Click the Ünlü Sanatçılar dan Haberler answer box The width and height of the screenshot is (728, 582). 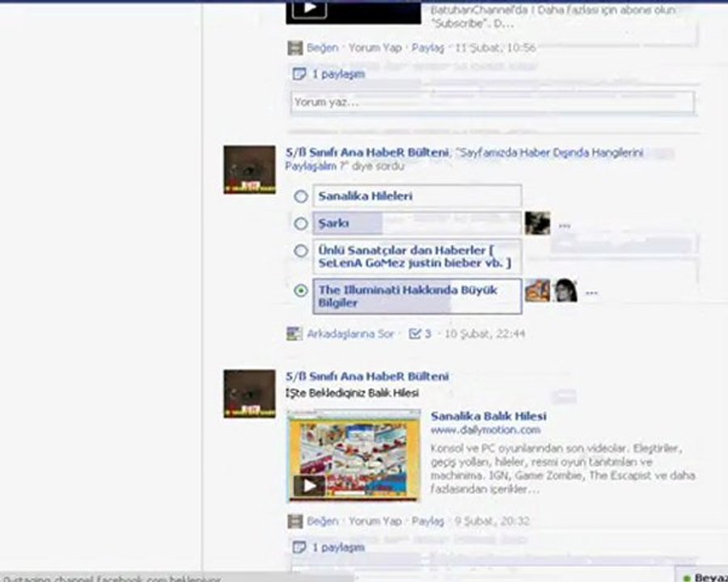(417, 257)
